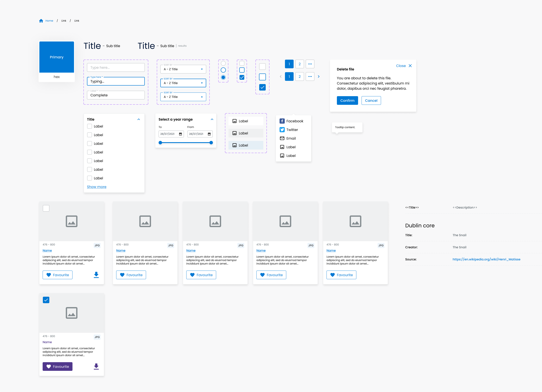Click the Confirm button
The width and height of the screenshot is (542, 392).
[347, 100]
